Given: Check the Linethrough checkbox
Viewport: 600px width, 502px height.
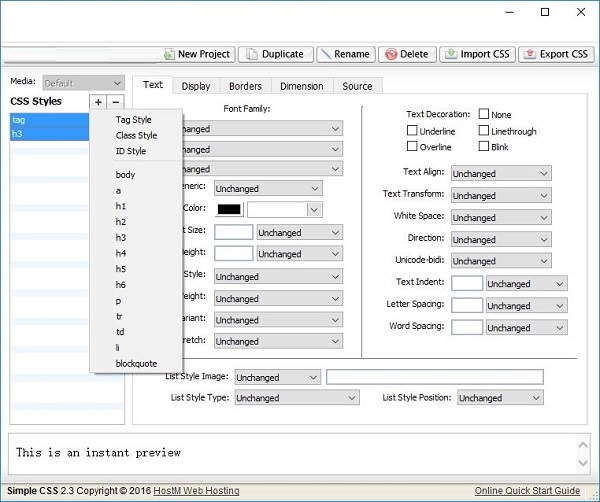Looking at the screenshot, I should click(484, 130).
